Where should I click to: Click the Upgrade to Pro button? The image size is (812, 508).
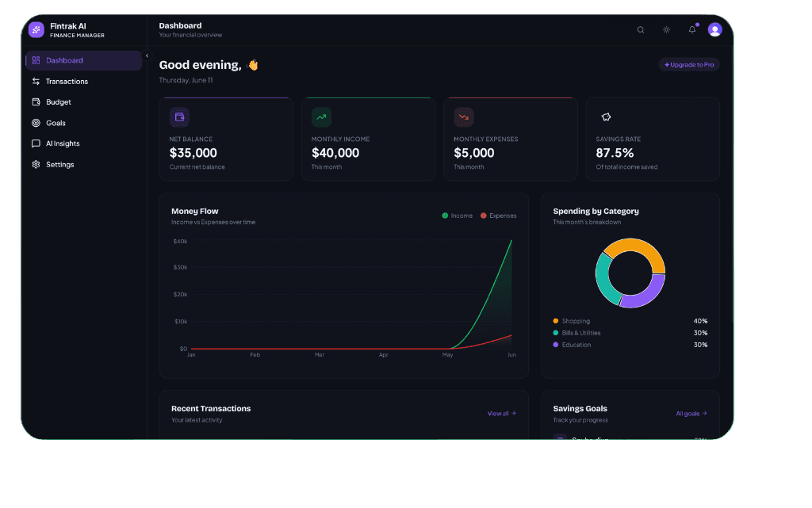point(689,65)
